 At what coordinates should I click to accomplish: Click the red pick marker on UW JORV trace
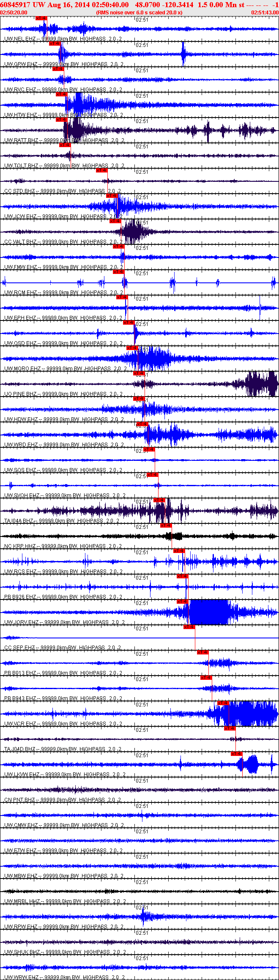pos(182,601)
